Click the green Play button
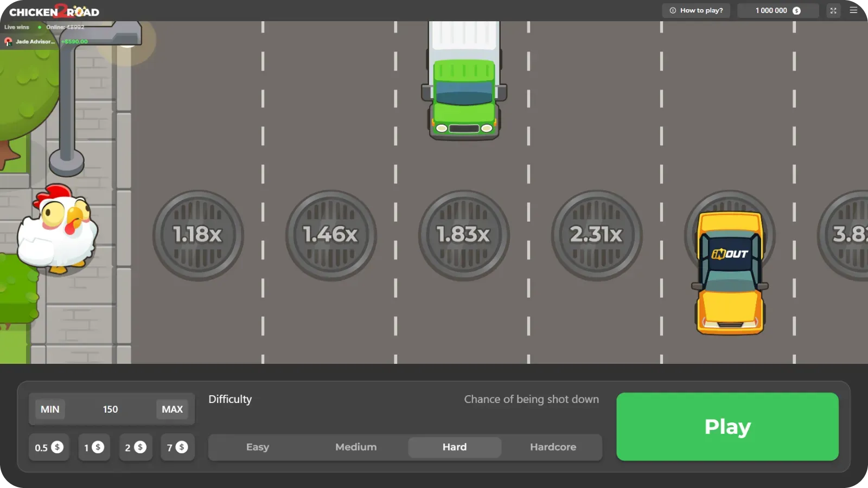The image size is (868, 488). pos(727,427)
